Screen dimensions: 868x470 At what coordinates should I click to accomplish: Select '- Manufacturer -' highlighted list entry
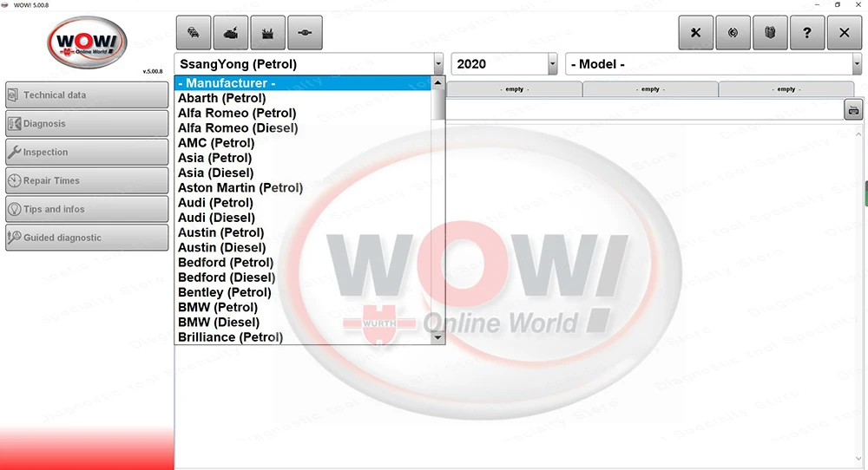(303, 83)
